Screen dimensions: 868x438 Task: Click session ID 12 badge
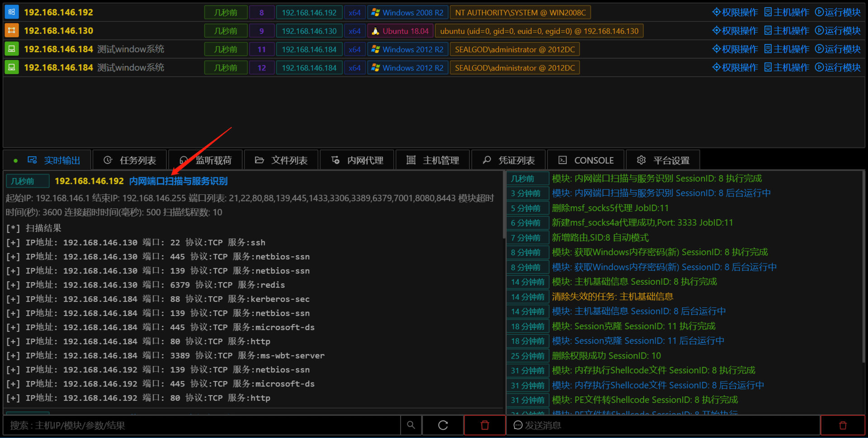(x=262, y=68)
